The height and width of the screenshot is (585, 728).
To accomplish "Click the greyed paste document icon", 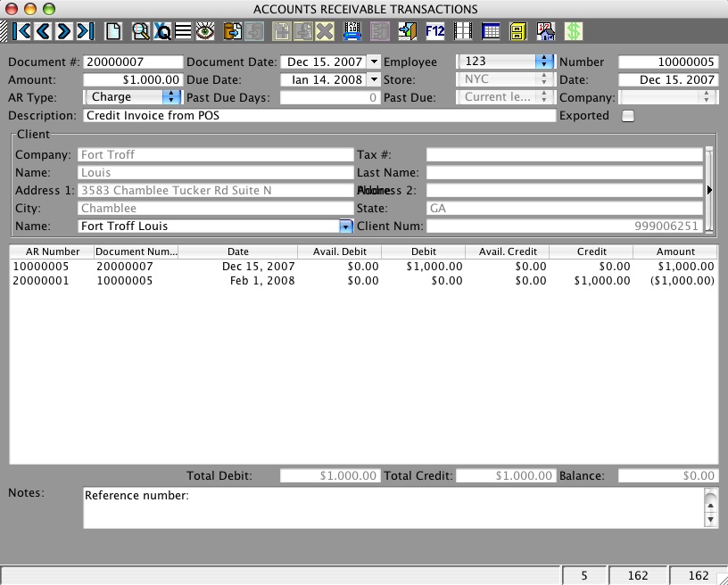I will coord(254,31).
